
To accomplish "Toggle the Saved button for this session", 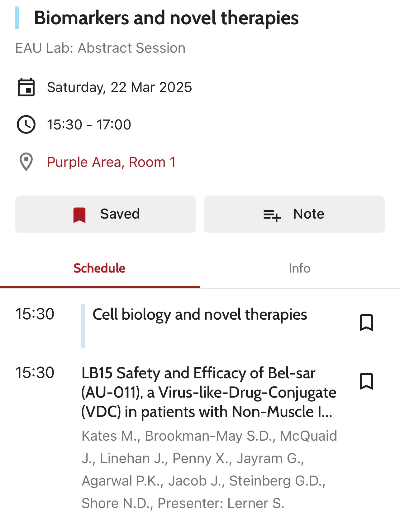I will pyautogui.click(x=106, y=214).
